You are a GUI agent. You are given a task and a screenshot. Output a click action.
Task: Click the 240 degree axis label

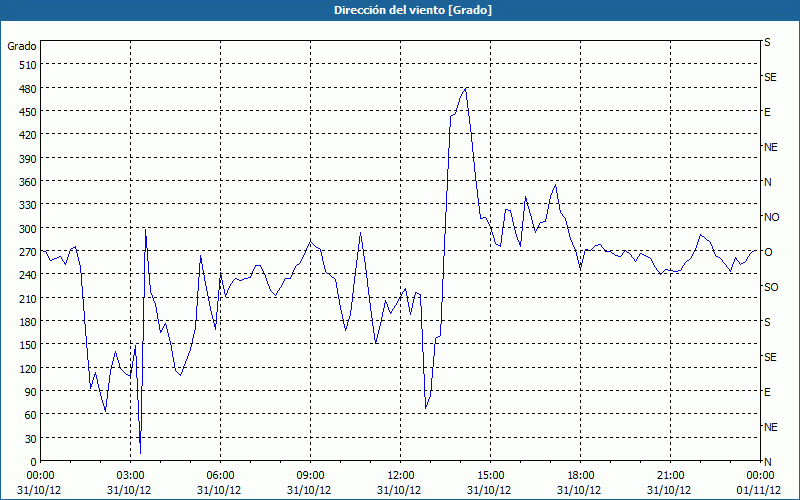pyautogui.click(x=29, y=275)
